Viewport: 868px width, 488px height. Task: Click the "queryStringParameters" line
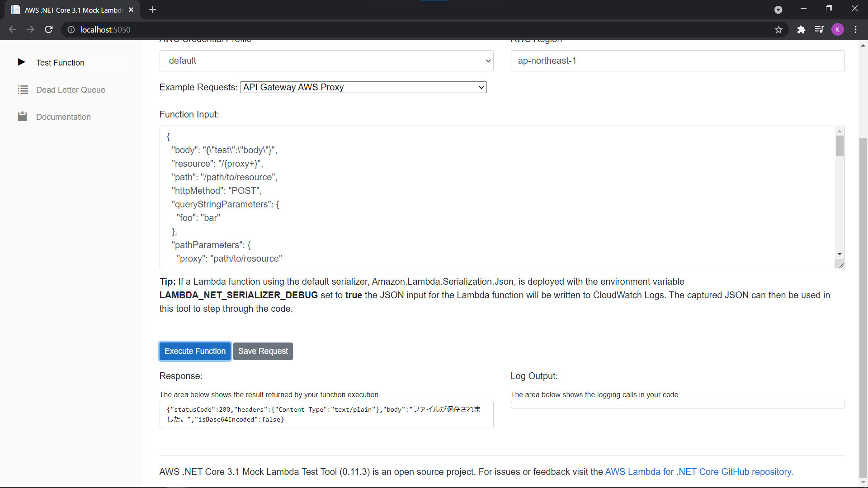(x=225, y=204)
